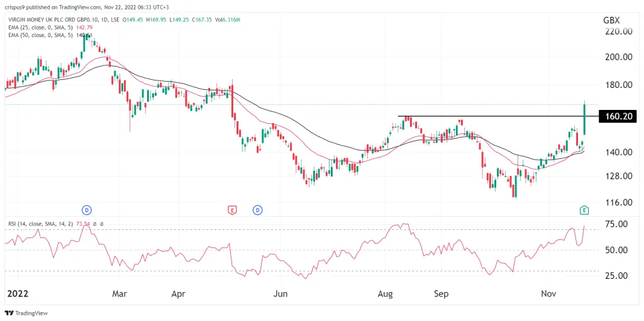The height and width of the screenshot is (321, 644).
Task: Click the blue D dividend marker under February
Action: (x=87, y=210)
